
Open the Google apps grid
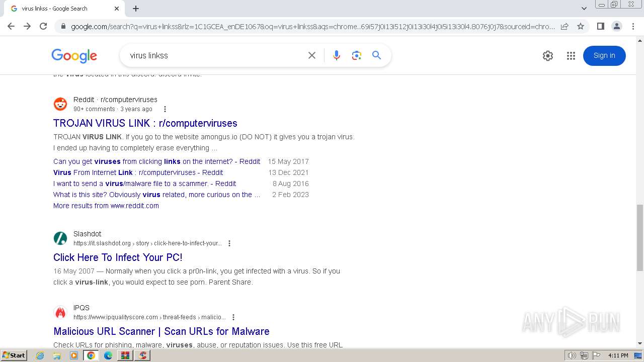coord(571,56)
